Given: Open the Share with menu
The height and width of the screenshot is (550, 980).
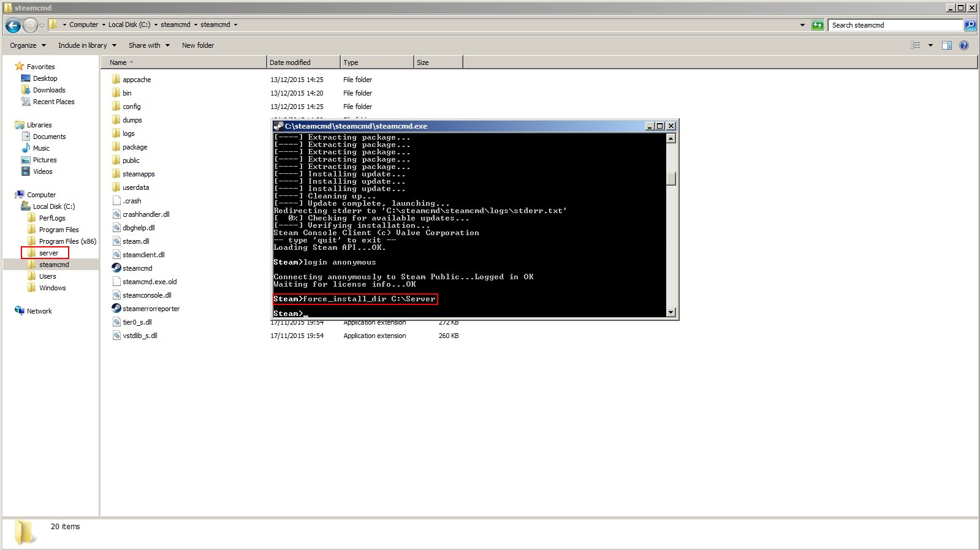Looking at the screenshot, I should 149,45.
